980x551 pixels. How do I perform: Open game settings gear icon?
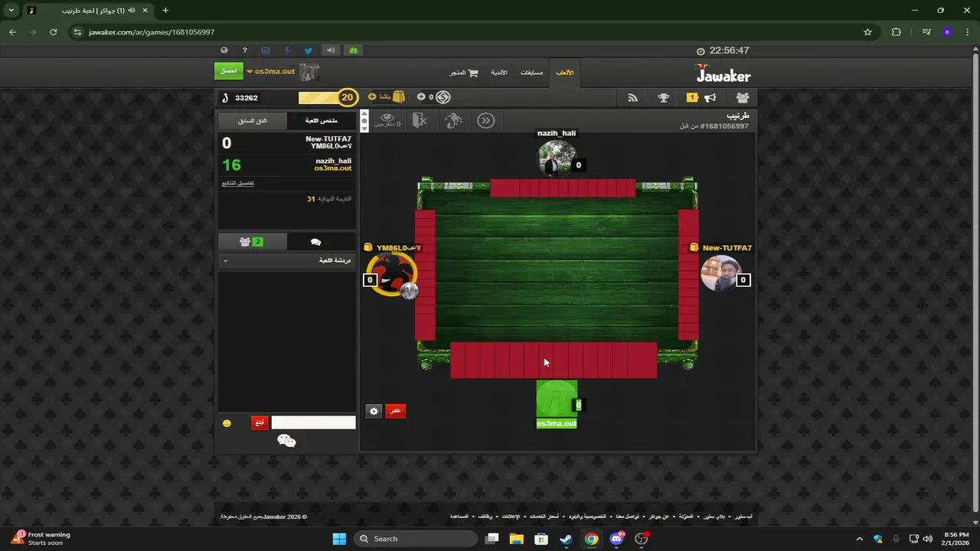[x=374, y=411]
